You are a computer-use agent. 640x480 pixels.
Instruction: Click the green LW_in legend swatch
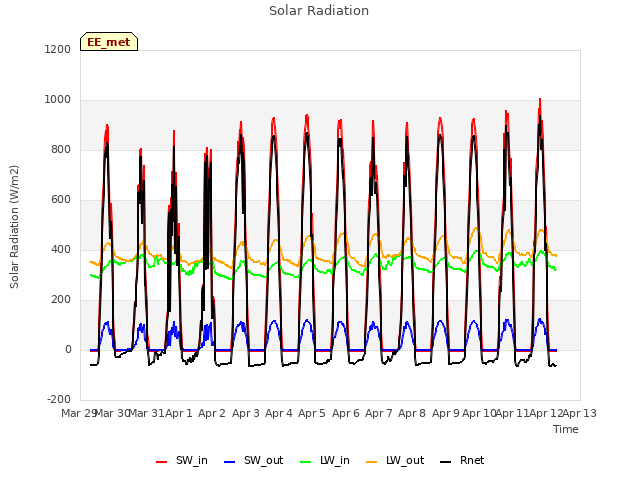(x=306, y=462)
